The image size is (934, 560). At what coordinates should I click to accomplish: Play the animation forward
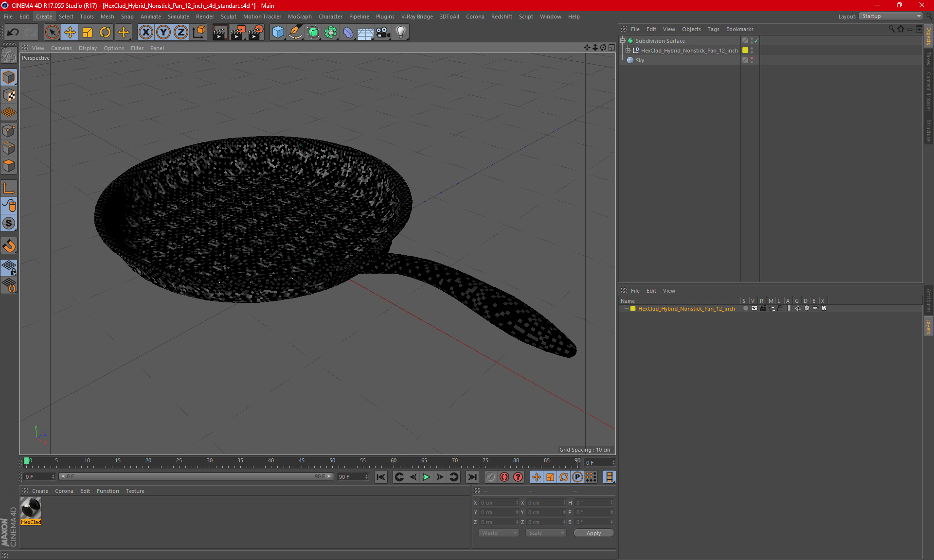point(426,477)
